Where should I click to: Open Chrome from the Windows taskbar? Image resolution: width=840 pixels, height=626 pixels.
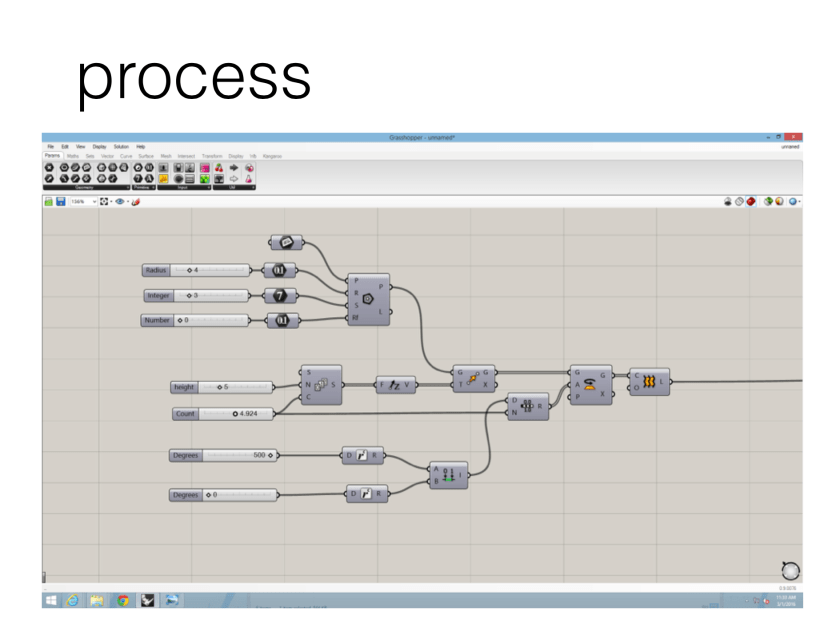point(122,600)
